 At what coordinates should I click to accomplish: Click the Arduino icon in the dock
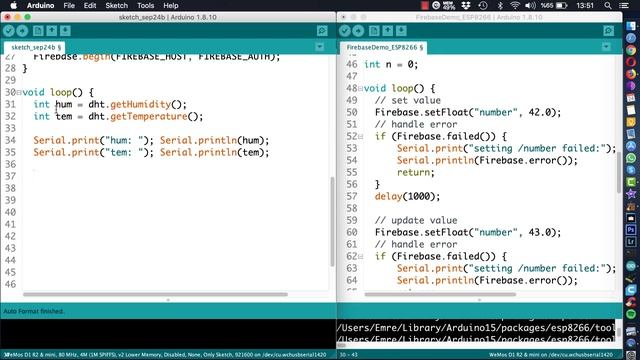[631, 266]
